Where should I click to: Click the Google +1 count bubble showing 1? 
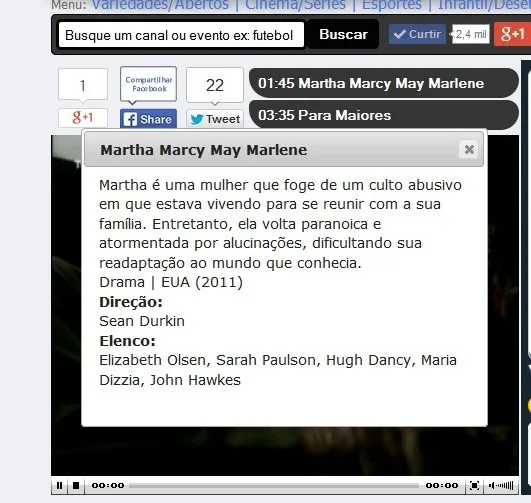click(83, 85)
